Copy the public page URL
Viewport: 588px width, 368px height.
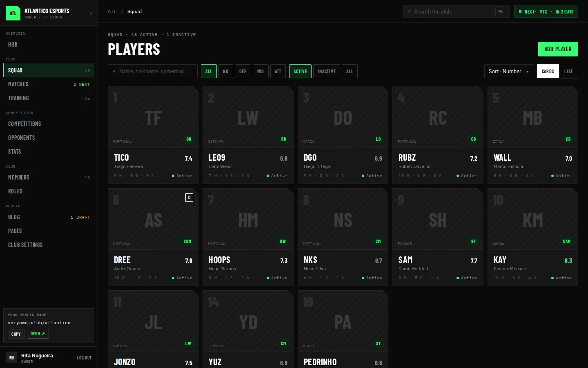pos(16,334)
